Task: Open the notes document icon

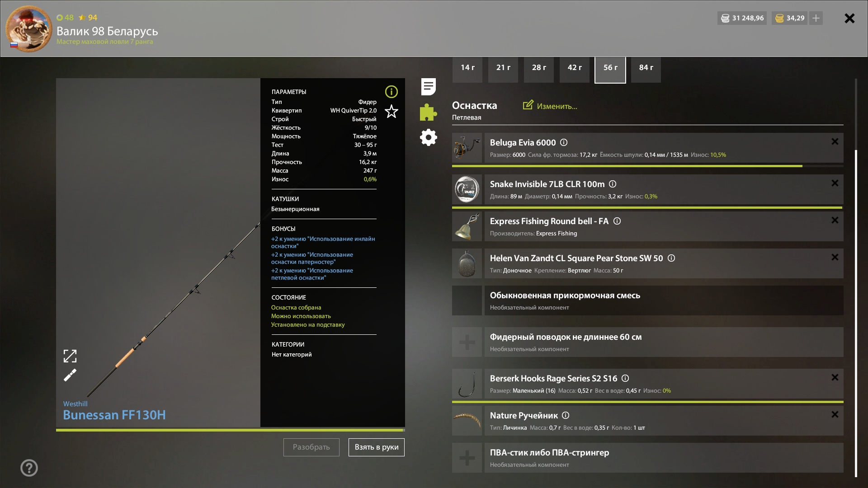Action: coord(428,87)
